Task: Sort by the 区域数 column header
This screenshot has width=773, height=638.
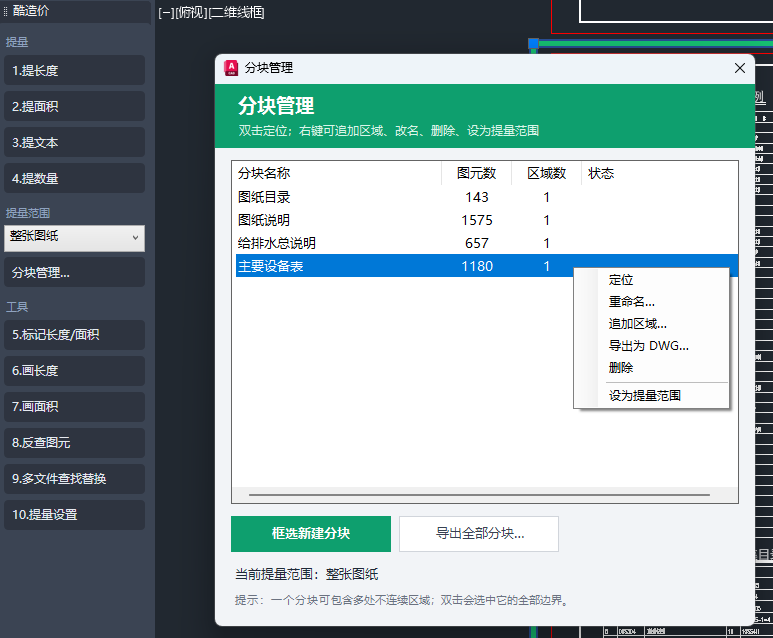Action: click(x=546, y=173)
